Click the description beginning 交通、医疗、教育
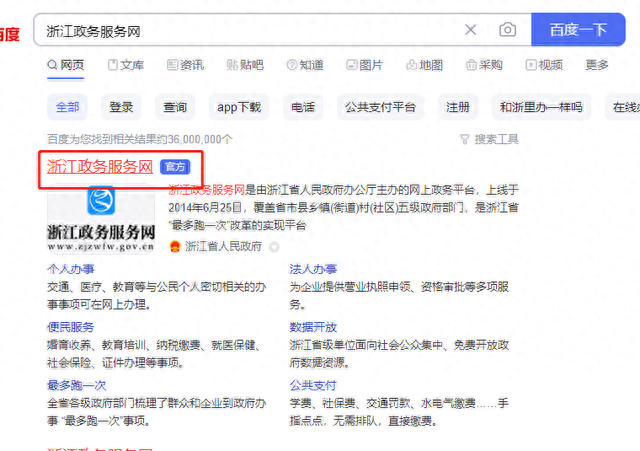The height and width of the screenshot is (451, 640). coord(157,295)
